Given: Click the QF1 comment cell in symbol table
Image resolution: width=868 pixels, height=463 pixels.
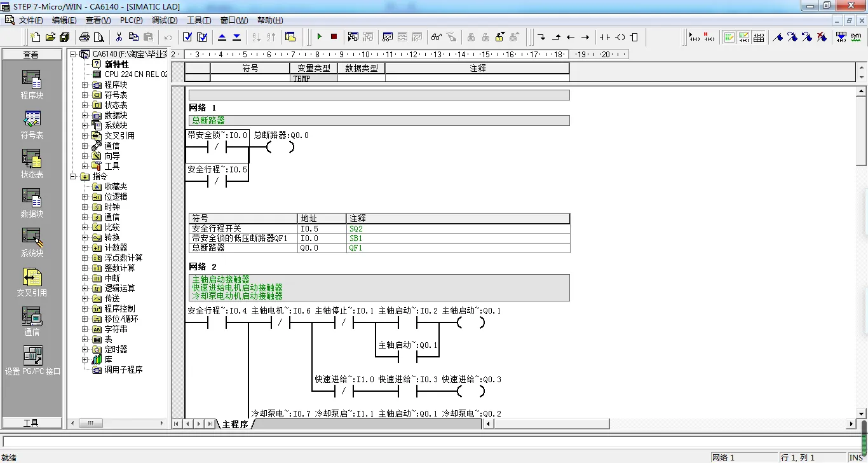Looking at the screenshot, I should coord(458,248).
